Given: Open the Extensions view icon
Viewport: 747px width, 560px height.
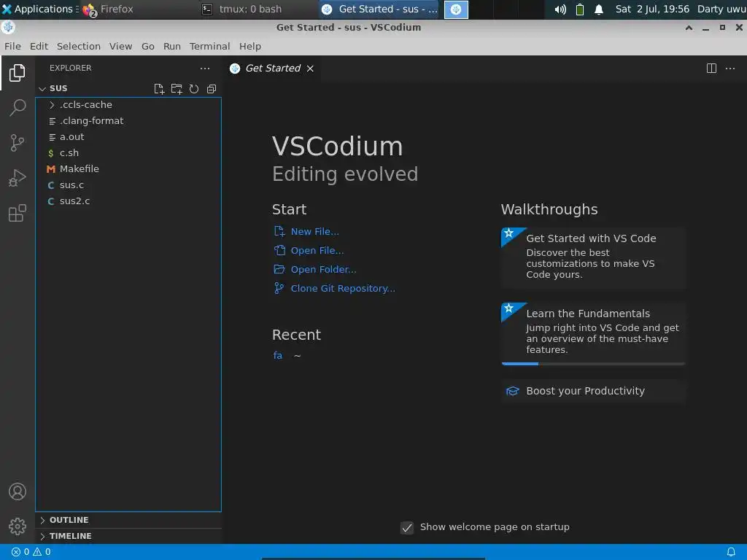Looking at the screenshot, I should pyautogui.click(x=18, y=213).
